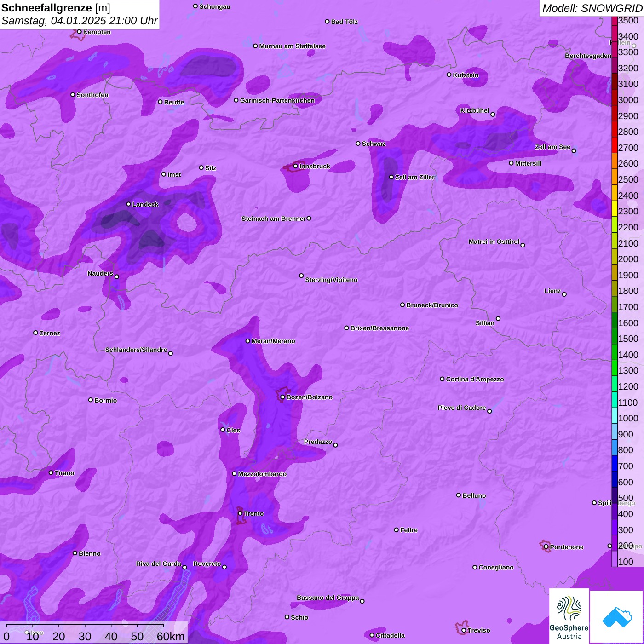Choose the "Meran/Merano" town label
Image resolution: width=644 pixels, height=644 pixels.
pos(273,341)
